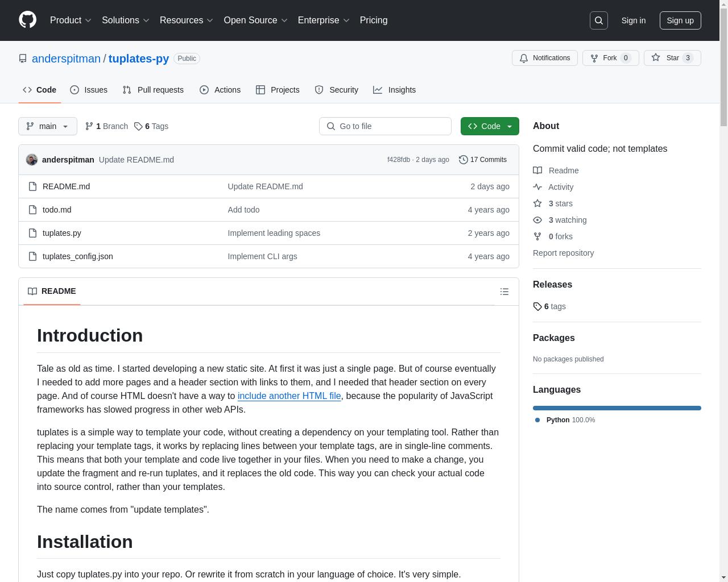Open the Actions tab
728x582 pixels.
point(220,90)
